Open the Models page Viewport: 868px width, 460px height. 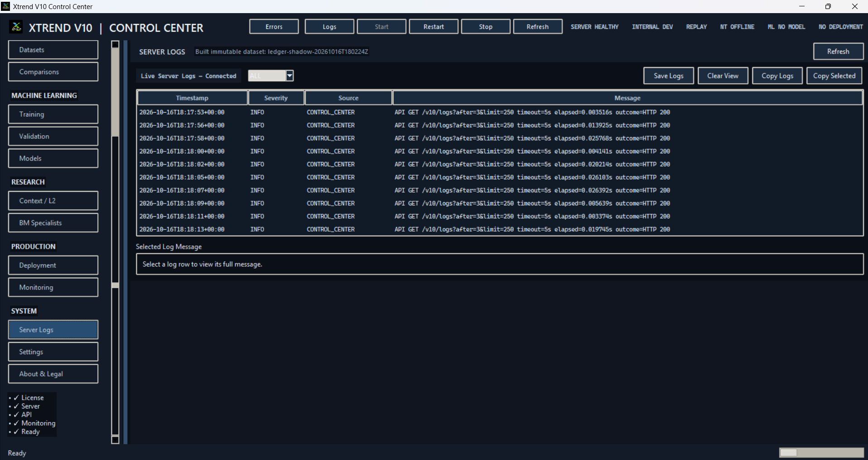pyautogui.click(x=53, y=158)
